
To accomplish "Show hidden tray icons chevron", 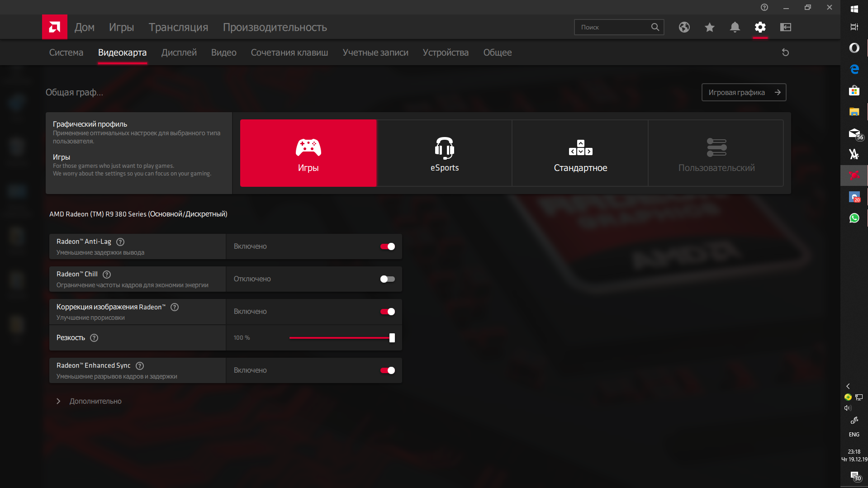I will (x=848, y=386).
